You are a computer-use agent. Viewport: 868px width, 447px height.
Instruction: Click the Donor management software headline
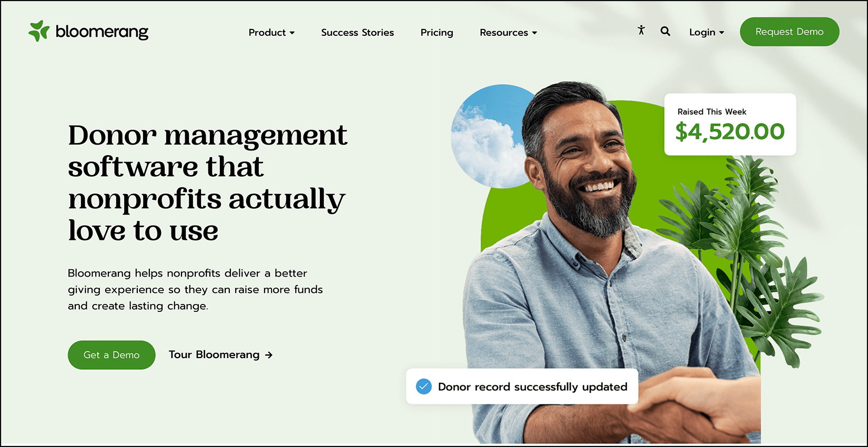click(x=207, y=182)
